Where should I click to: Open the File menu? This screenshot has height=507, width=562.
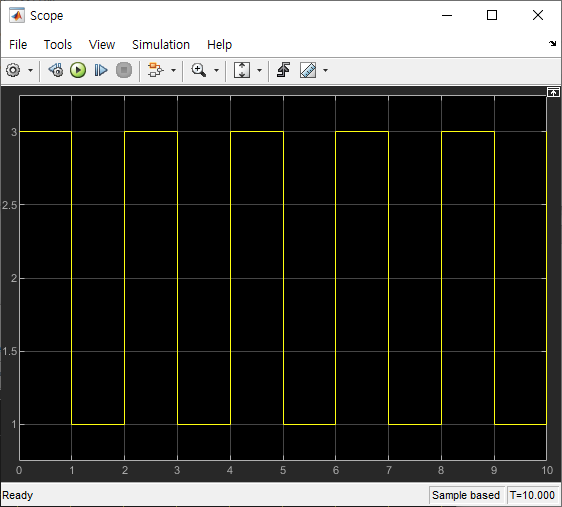(18, 45)
